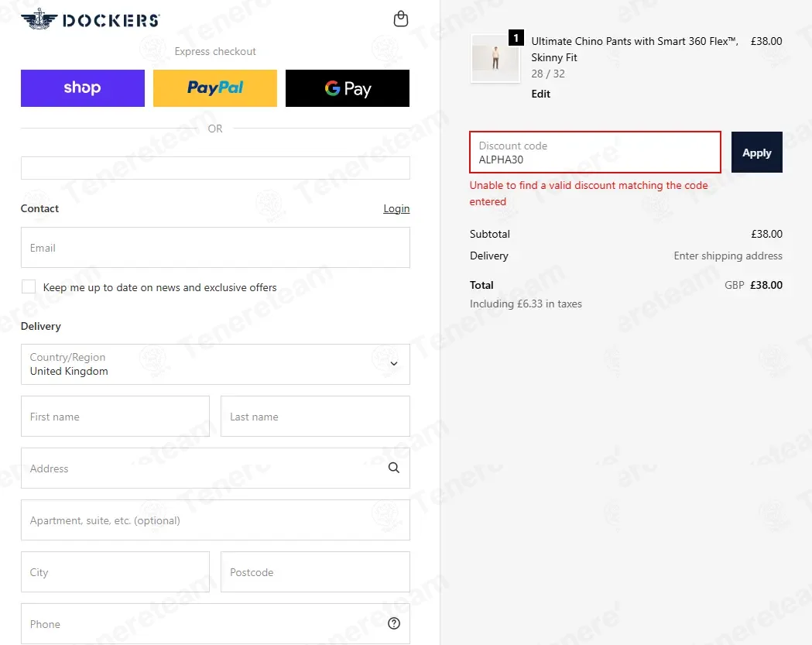Viewport: 812px width, 645px height.
Task: Click the GBP £38.00 total amount
Action: pyautogui.click(x=753, y=285)
